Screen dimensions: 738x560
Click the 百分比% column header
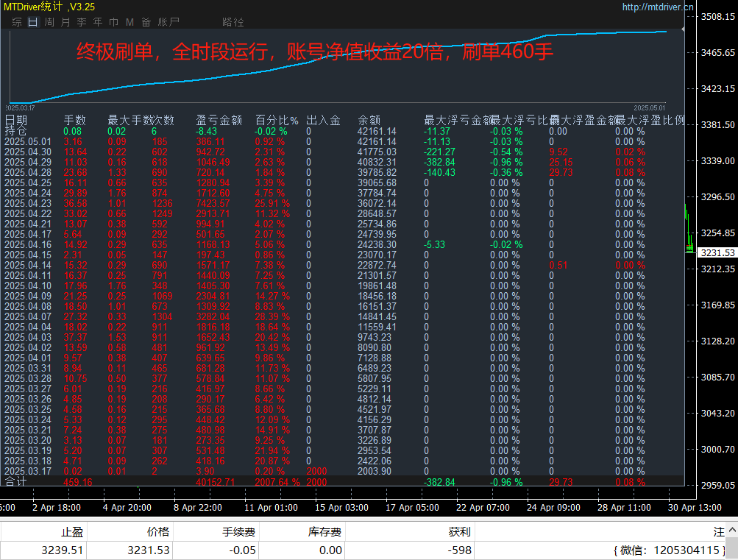(x=277, y=120)
